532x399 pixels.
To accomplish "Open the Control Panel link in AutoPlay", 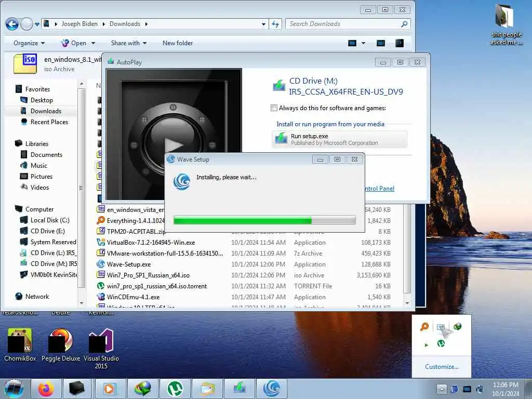I will (x=379, y=189).
